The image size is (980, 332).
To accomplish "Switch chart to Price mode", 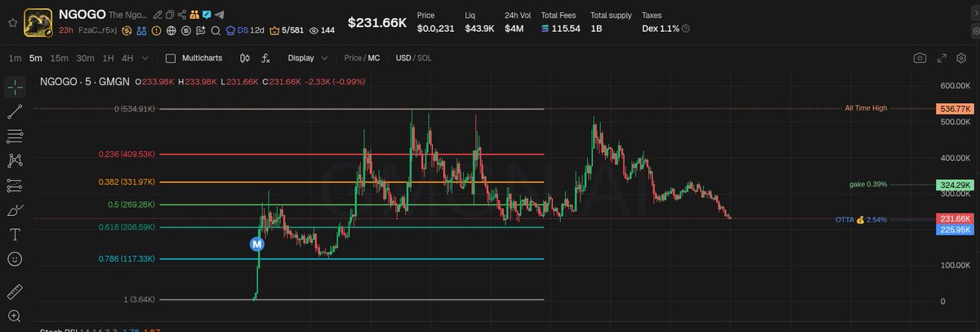I will point(354,58).
